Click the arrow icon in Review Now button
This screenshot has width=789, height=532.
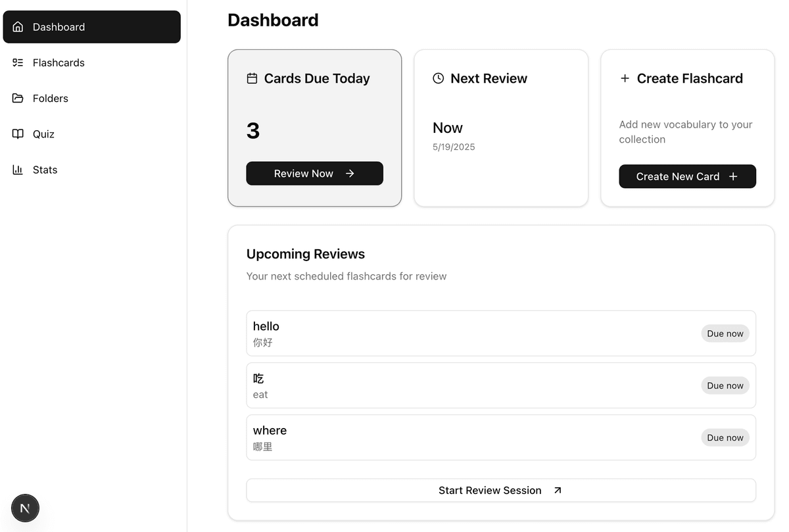coord(350,174)
